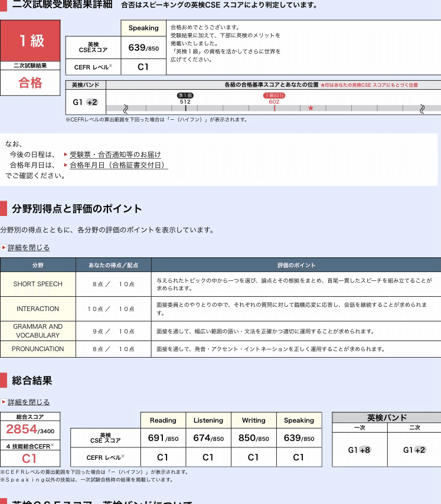The image size is (441, 504).
Task: Collapse details under 分野別得点と評価のポイント
Action: tap(28, 247)
